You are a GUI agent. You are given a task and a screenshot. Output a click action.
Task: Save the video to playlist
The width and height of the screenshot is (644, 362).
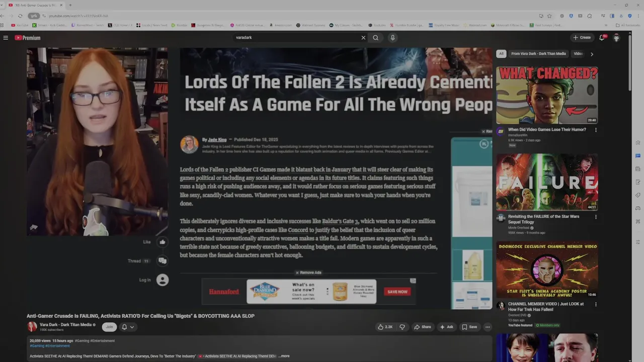469,327
